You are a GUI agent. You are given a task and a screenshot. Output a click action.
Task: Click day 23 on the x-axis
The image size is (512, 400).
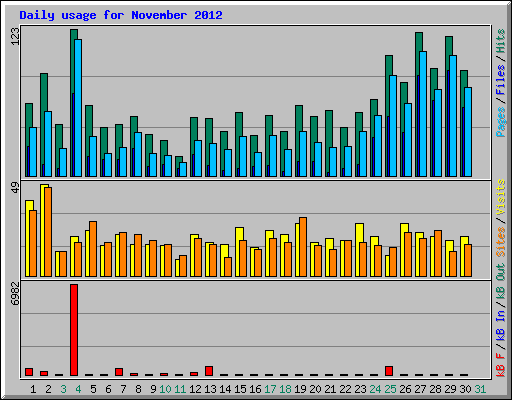[x=360, y=389]
